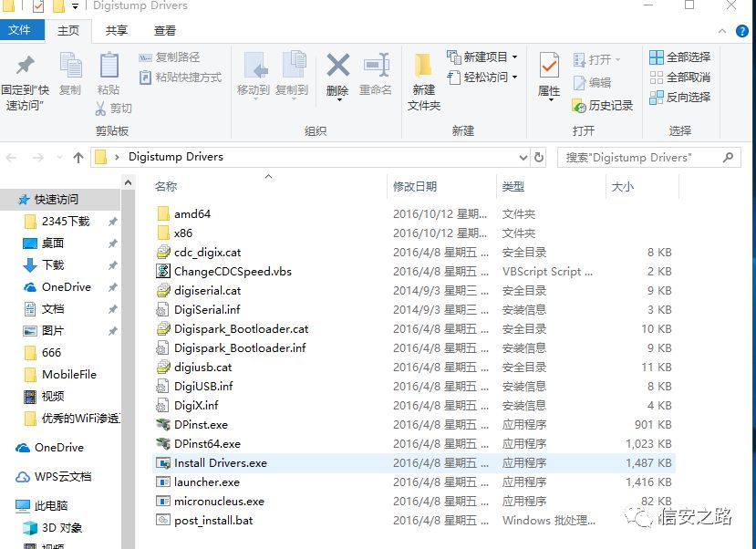Click the Search Digistump Drivers field
This screenshot has width=756, height=549.
[x=648, y=158]
